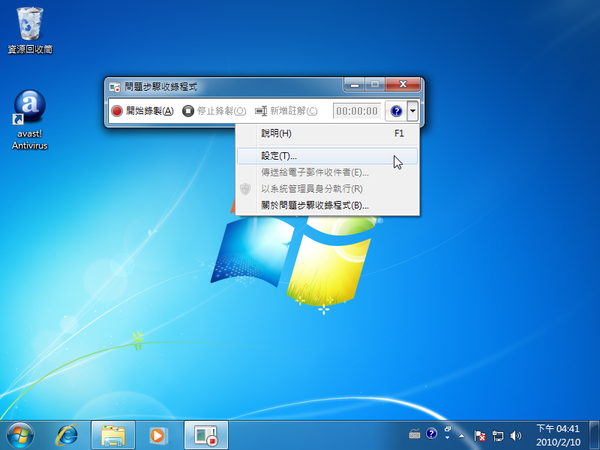Select 傳送給電子郵件收件者(E)... menu item
This screenshot has height=450, width=600.
click(x=328, y=173)
